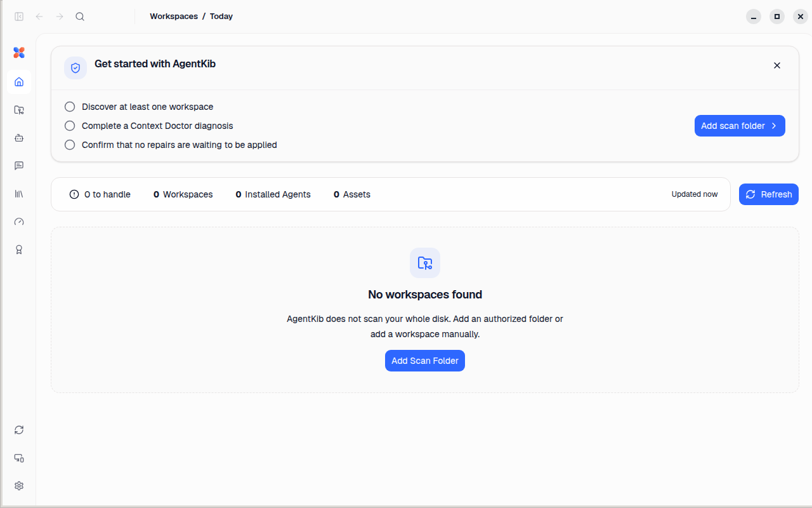
Task: Open the chat message icon in the sidebar
Action: click(19, 166)
